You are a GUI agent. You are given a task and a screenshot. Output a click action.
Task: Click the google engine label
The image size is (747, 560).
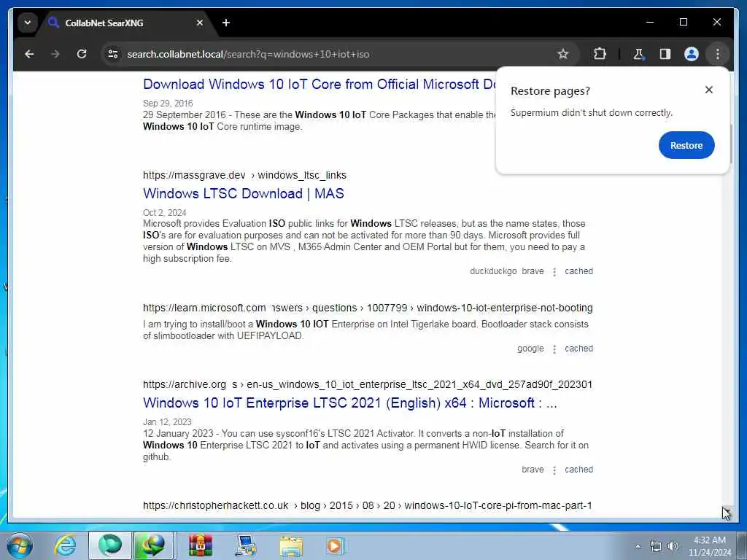[530, 348]
